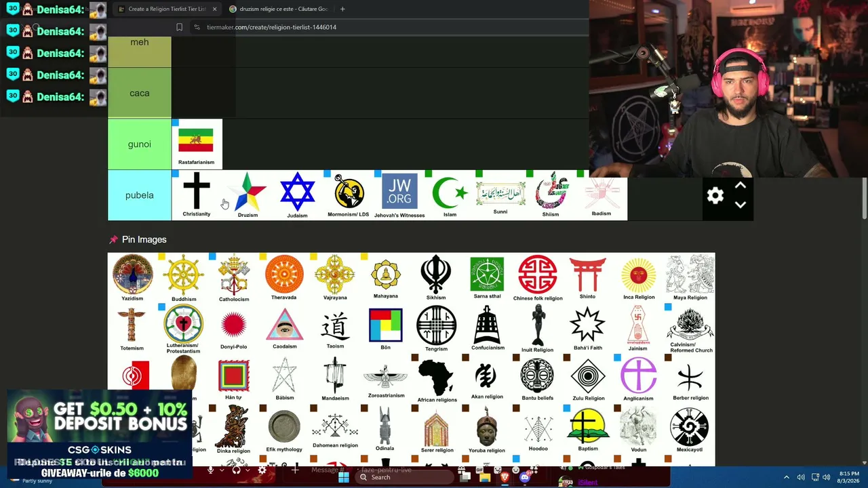868x488 pixels.
Task: Select the Dinka religion tile
Action: pos(234,430)
